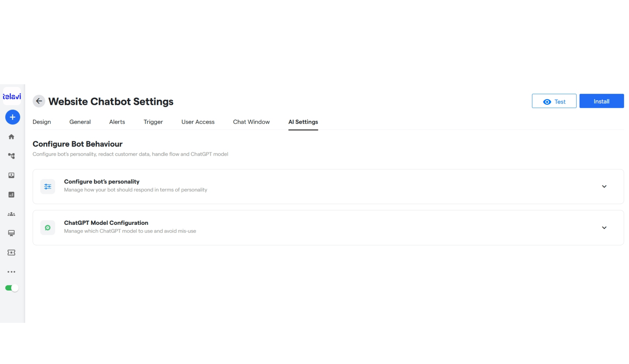Select the AI Settings tab
The image size is (629, 364).
pos(303,122)
